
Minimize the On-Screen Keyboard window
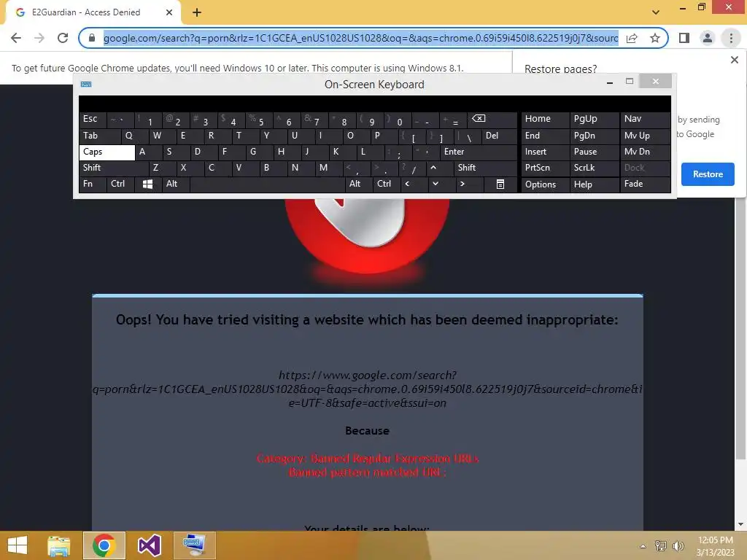pos(609,82)
